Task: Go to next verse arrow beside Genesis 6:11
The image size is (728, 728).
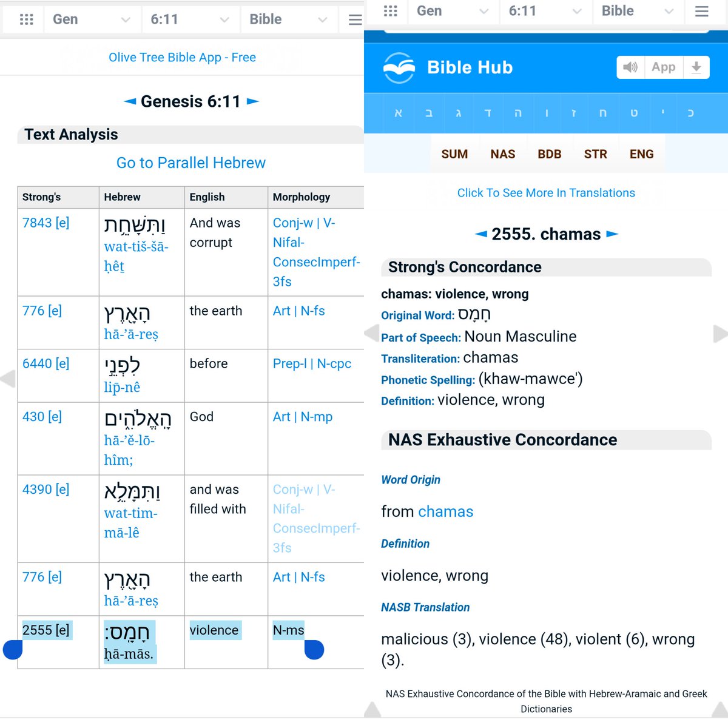Action: point(253,101)
